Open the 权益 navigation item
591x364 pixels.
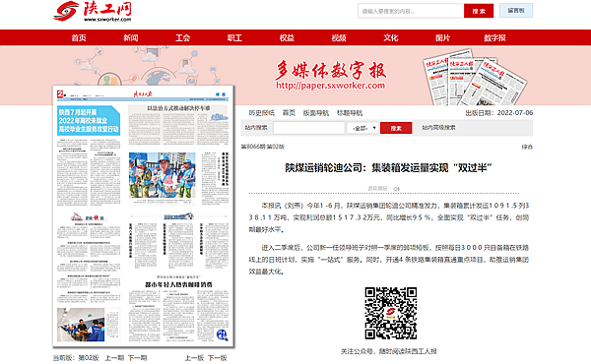[287, 37]
